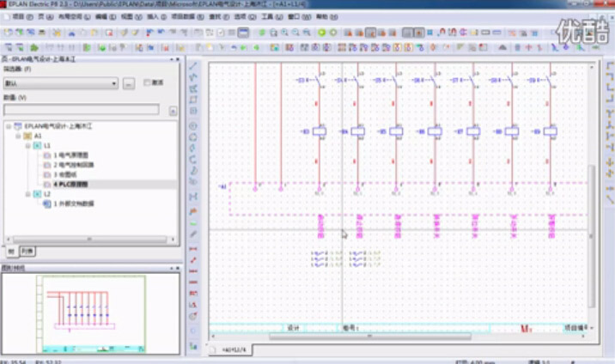Screen dimensions: 615x364
Task: Click the T-node connection symbol icon
Action: point(610,113)
